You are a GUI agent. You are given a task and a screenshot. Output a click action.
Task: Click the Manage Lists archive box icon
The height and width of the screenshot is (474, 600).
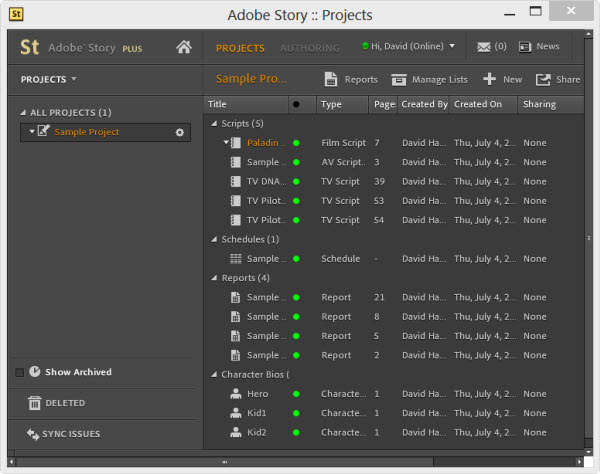[x=399, y=80]
